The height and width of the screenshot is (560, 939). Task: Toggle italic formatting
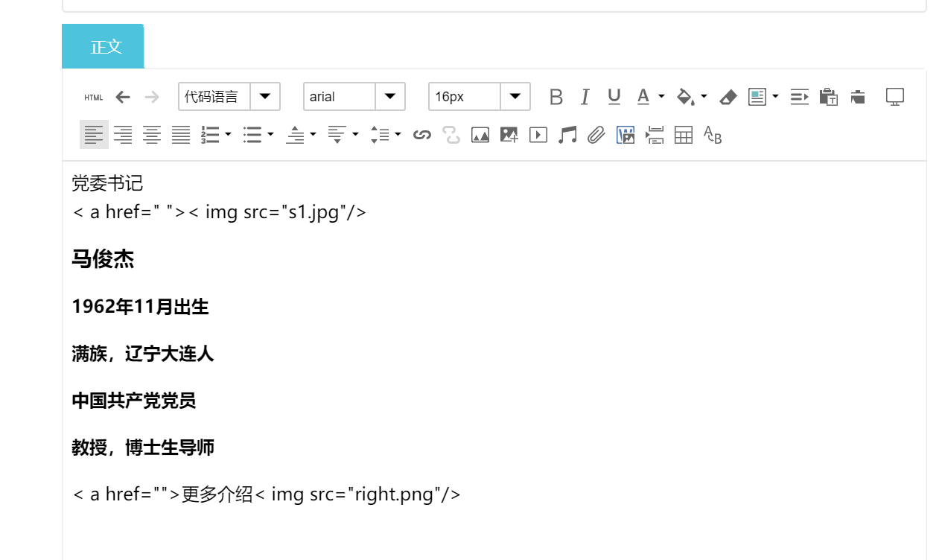585,97
